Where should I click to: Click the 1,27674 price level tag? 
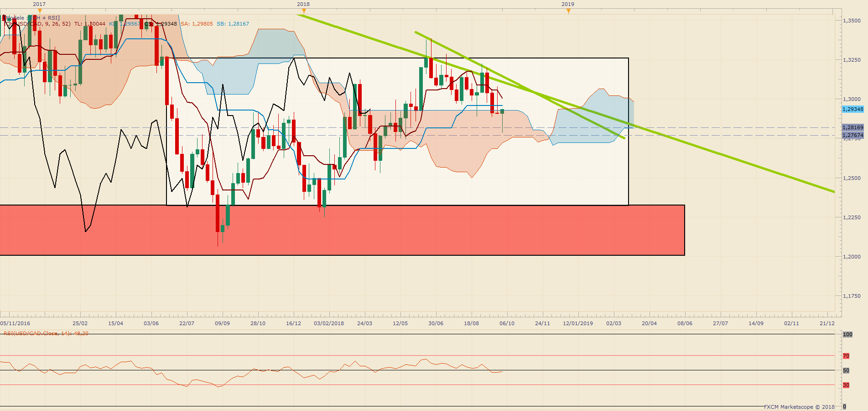852,135
